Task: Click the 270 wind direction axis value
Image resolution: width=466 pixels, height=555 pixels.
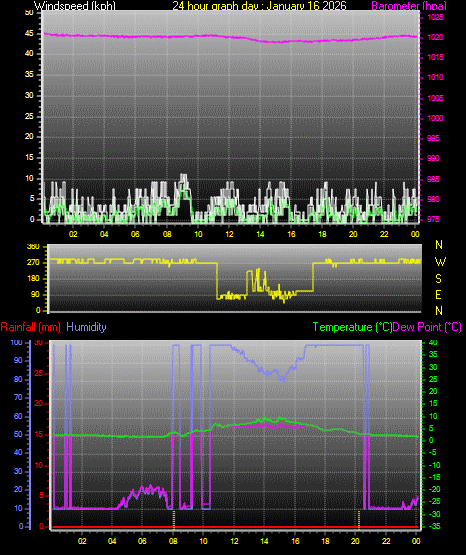Action: pyautogui.click(x=33, y=263)
